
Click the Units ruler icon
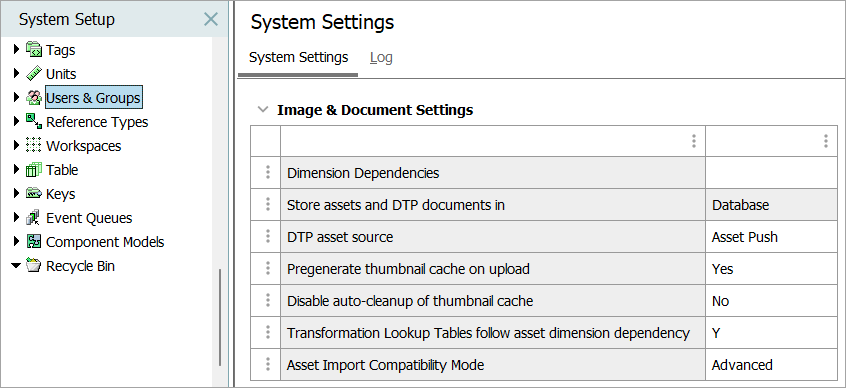pyautogui.click(x=33, y=73)
